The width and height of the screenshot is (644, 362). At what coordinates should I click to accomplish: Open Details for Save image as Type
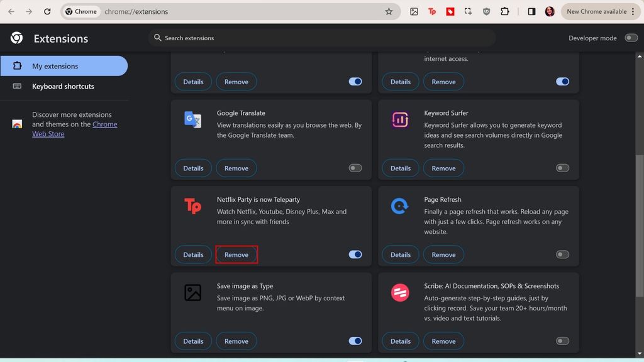pyautogui.click(x=193, y=341)
